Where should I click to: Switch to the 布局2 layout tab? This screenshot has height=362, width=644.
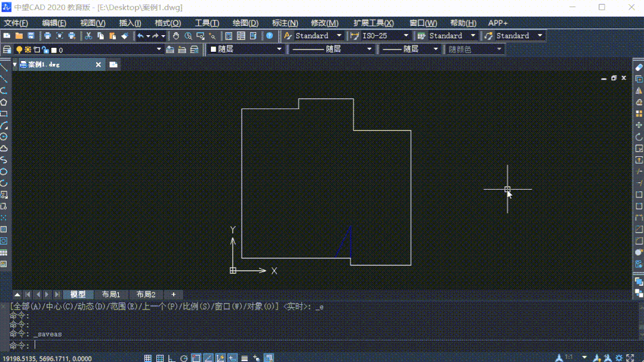click(146, 295)
